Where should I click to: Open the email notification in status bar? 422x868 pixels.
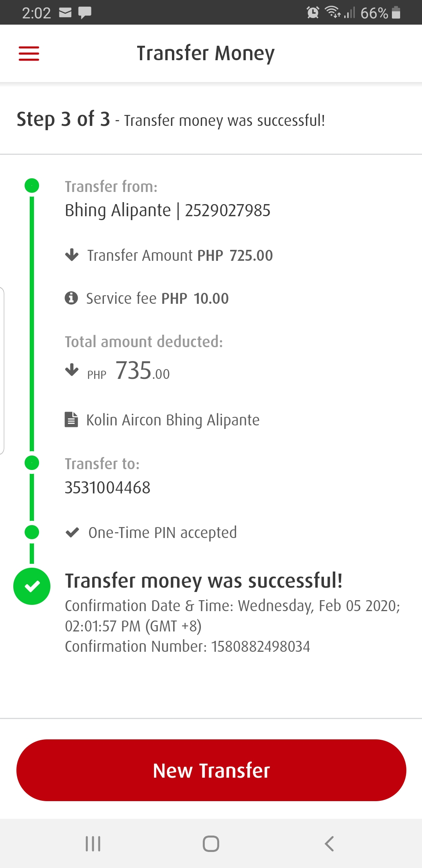tap(65, 13)
